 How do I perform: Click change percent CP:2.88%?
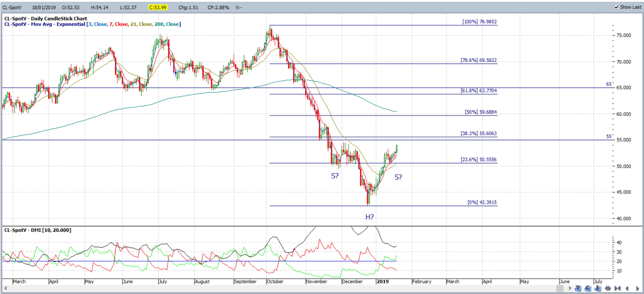218,8
